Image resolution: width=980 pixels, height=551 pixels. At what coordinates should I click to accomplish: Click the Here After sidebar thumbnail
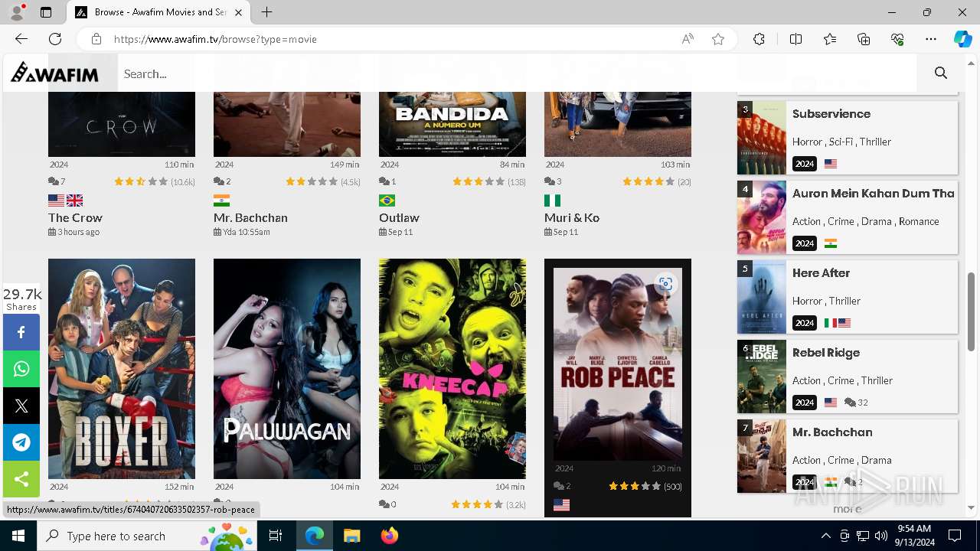pos(762,297)
